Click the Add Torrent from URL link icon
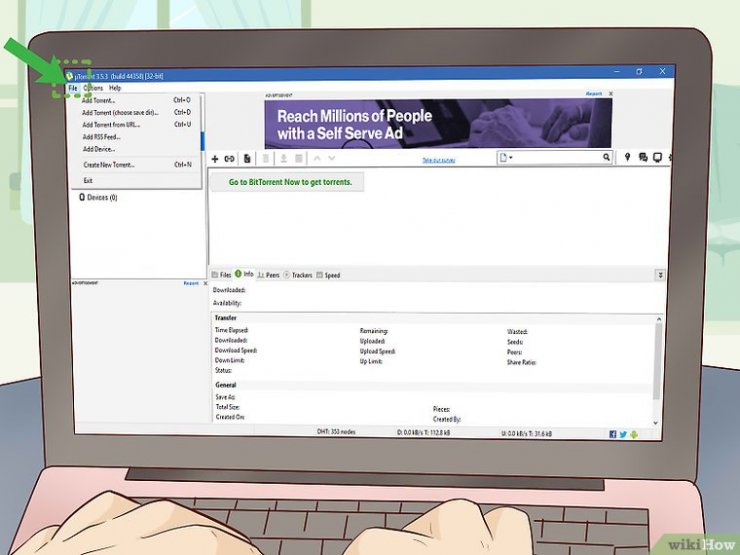 click(229, 159)
